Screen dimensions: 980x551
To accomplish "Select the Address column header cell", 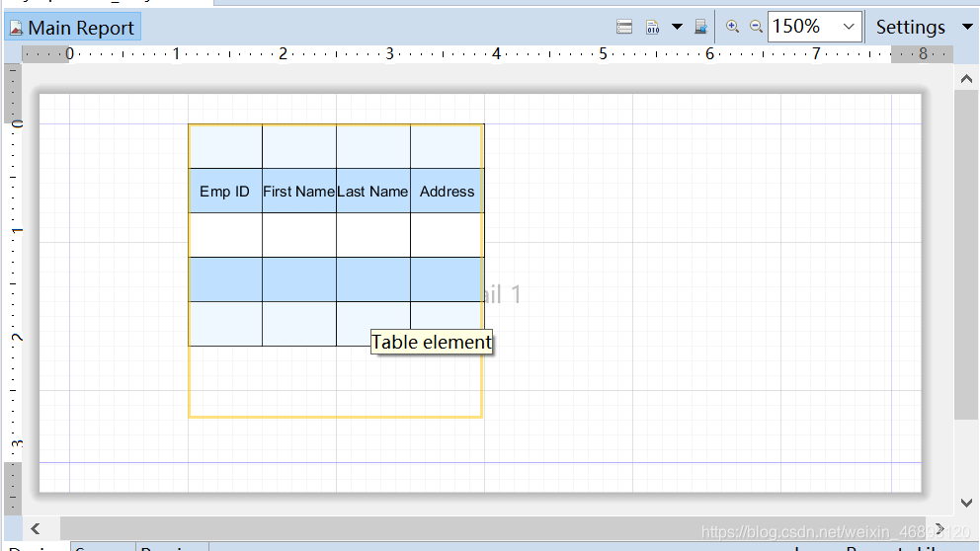I will 447,192.
